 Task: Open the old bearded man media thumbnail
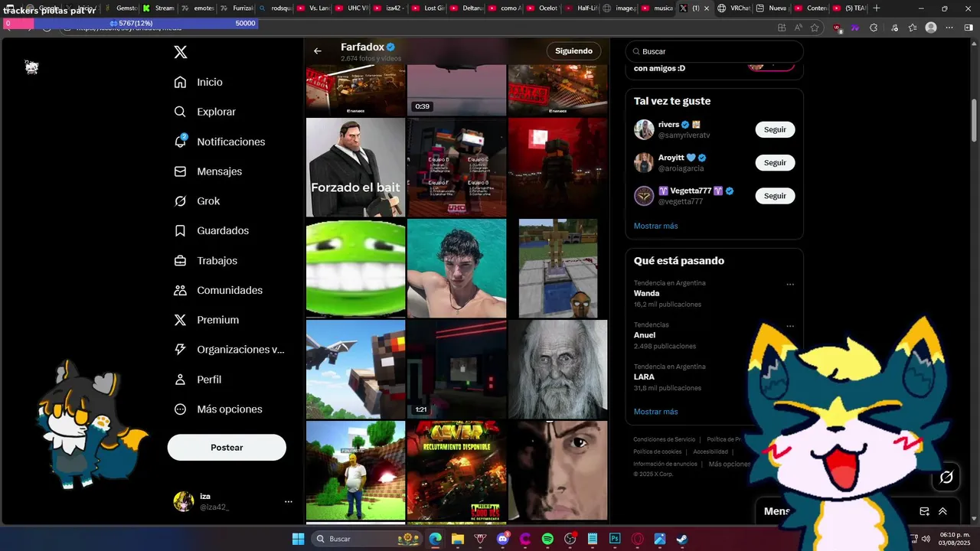[557, 369]
